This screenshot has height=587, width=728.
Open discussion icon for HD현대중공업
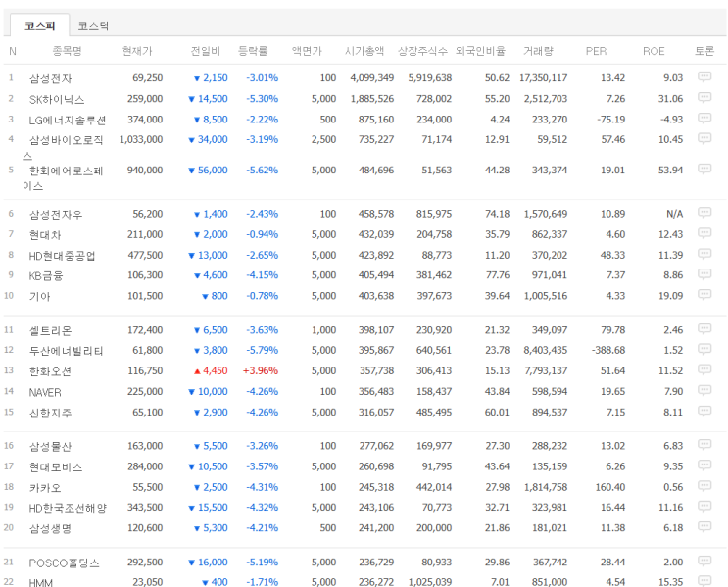tap(704, 254)
